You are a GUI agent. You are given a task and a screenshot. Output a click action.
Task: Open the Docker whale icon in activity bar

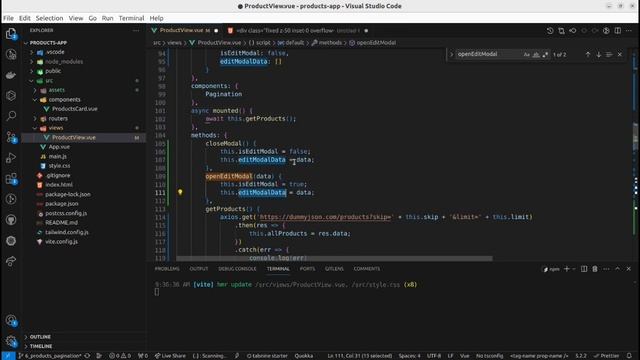[11, 75]
